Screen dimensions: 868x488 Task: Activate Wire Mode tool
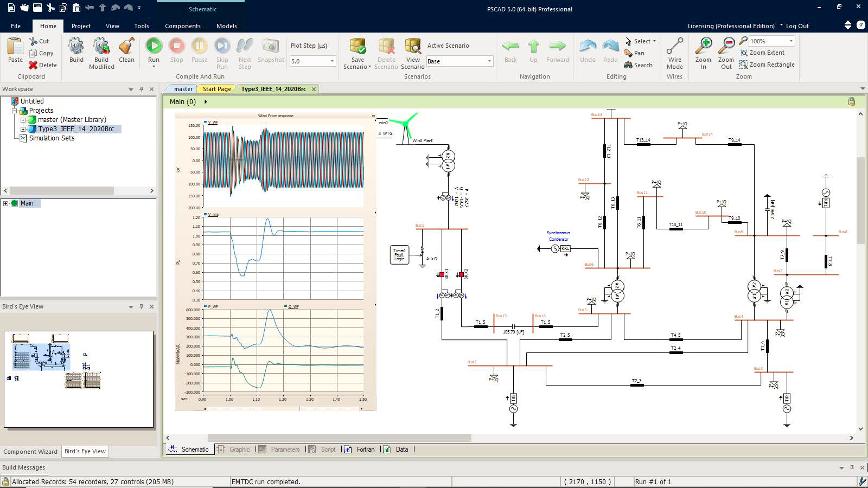675,47
